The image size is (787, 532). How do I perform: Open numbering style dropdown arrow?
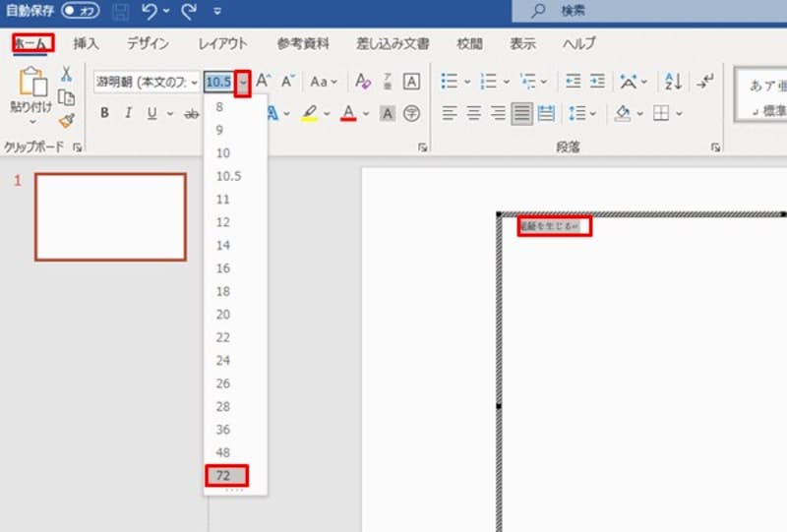pyautogui.click(x=507, y=82)
